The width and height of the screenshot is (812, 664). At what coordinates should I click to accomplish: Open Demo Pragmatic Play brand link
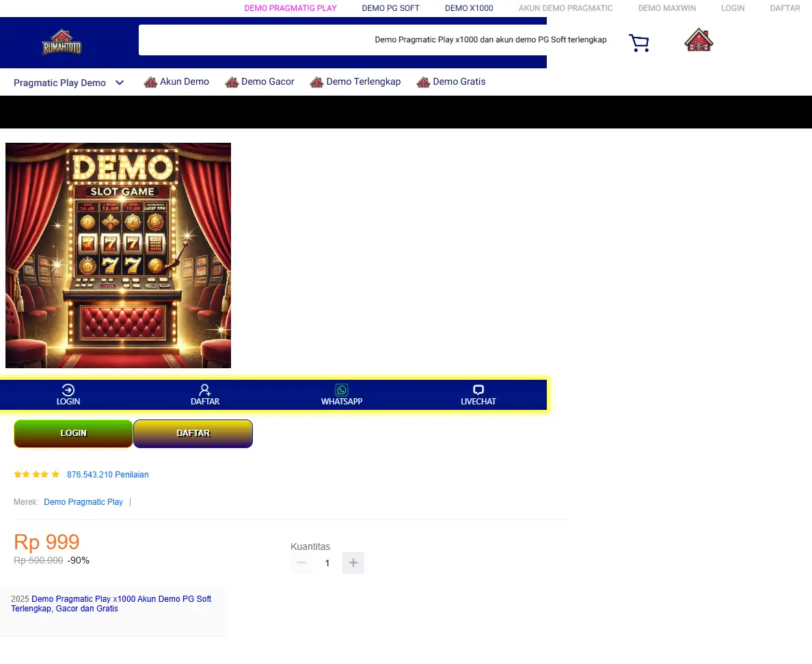click(x=83, y=502)
